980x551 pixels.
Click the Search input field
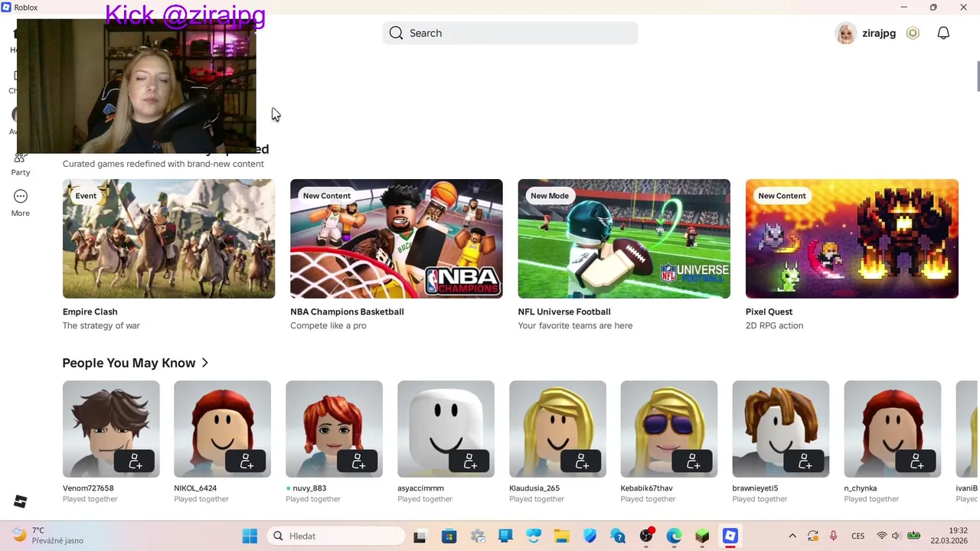tap(510, 33)
